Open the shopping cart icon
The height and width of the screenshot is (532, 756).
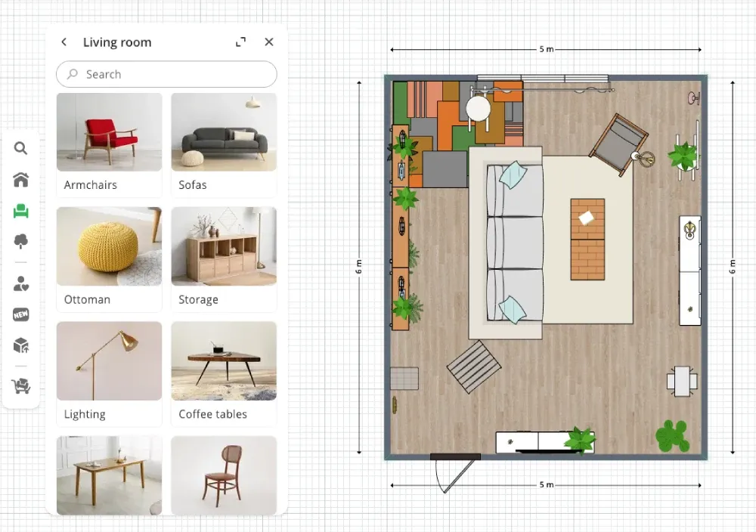pos(20,387)
